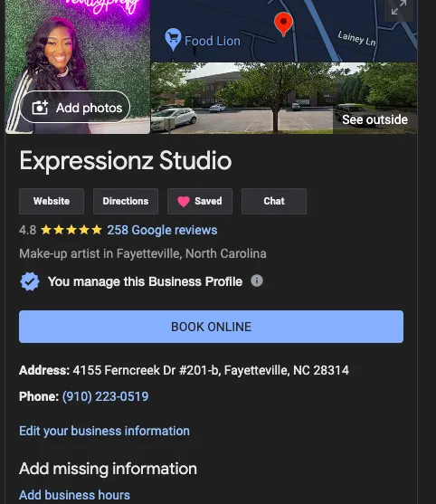436x504 pixels.
Task: Click the camera icon in Add photos
Action: pos(40,108)
